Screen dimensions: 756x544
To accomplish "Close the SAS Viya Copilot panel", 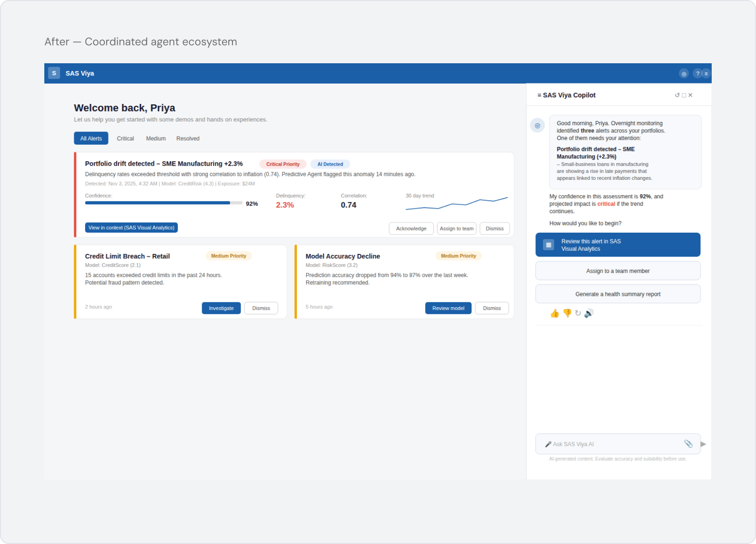I will pyautogui.click(x=690, y=95).
